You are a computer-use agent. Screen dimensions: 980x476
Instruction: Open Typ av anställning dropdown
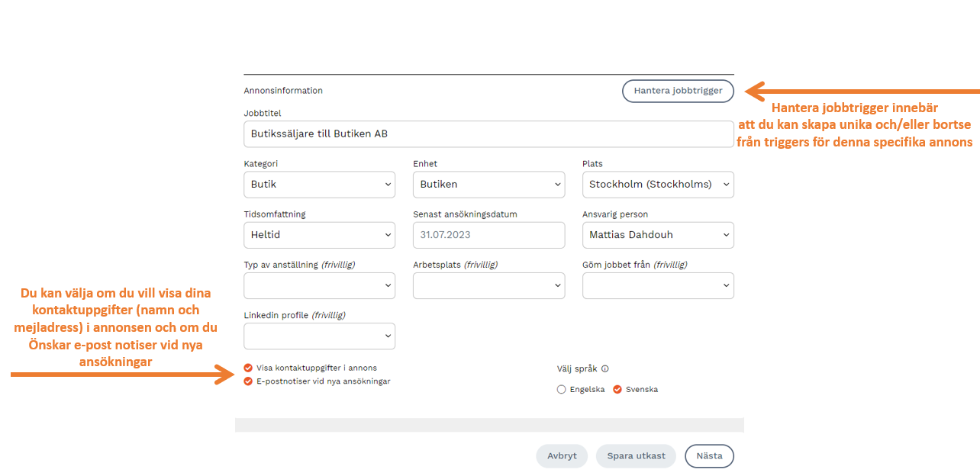point(319,285)
